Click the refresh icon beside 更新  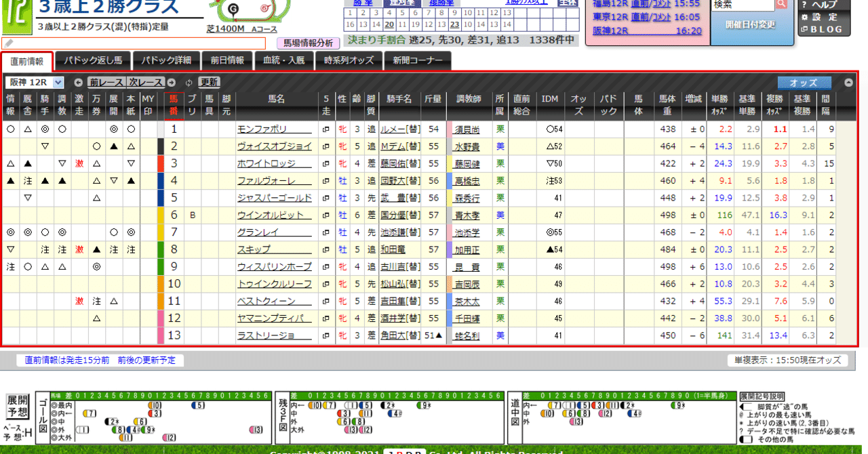tap(189, 83)
